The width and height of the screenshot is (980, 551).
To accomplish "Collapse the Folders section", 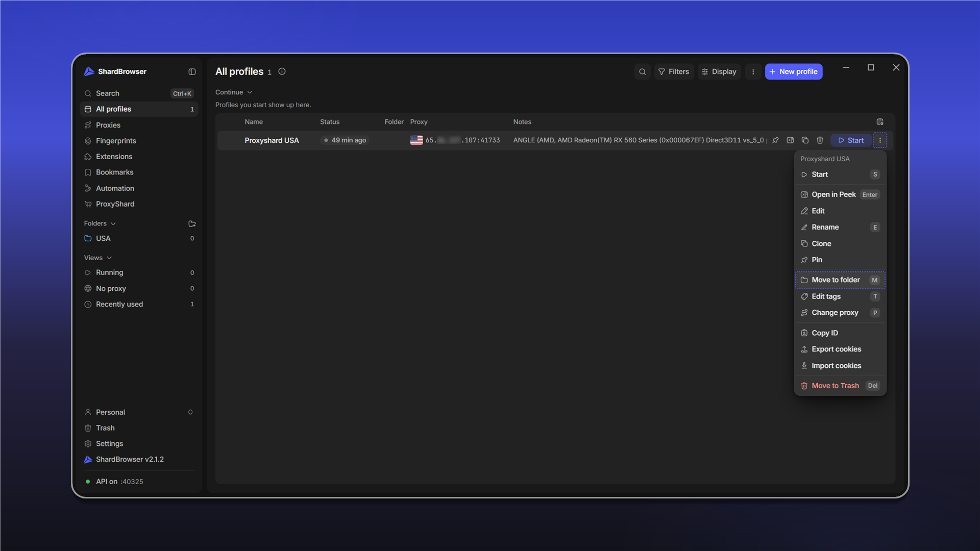I will point(100,223).
